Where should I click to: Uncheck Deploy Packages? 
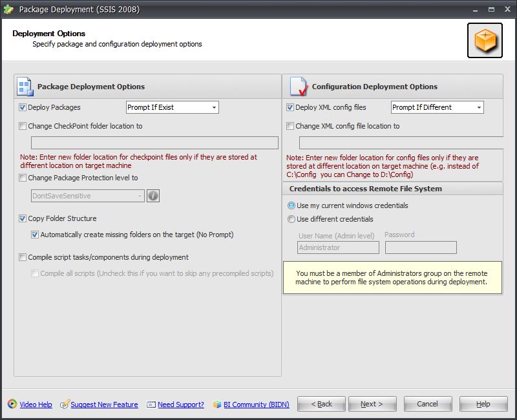tap(21, 107)
